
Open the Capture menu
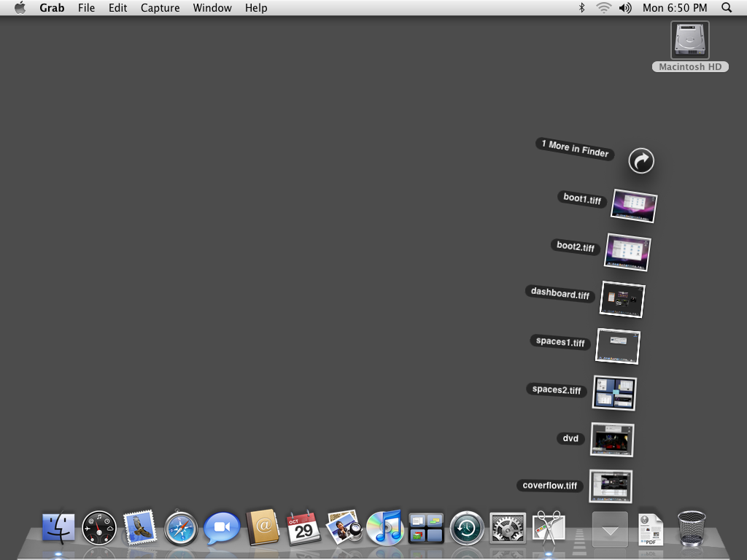pos(160,8)
